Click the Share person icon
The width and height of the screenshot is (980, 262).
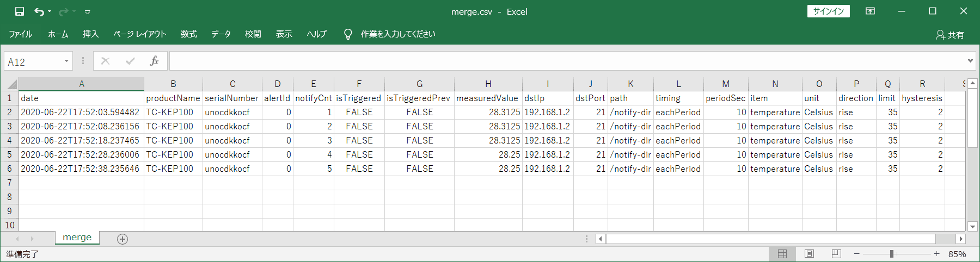pyautogui.click(x=940, y=35)
